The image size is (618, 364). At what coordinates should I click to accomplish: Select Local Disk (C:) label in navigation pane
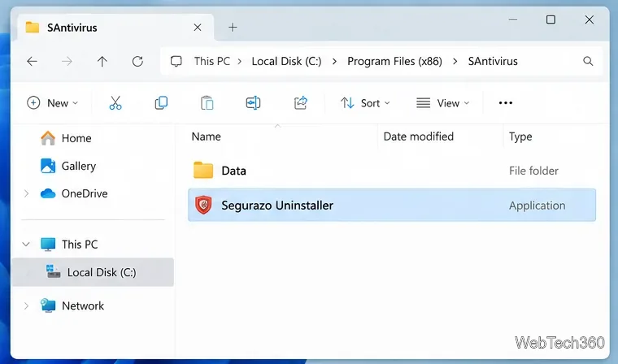[102, 272]
